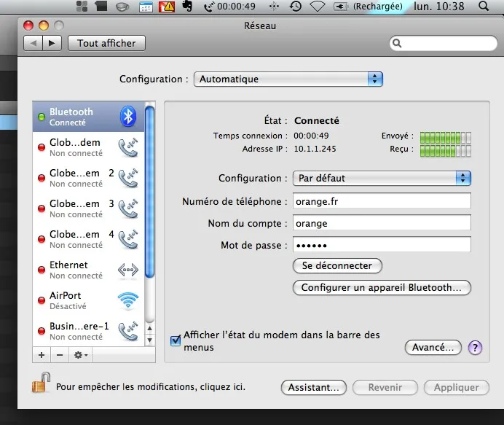
Task: Click Se déconnecter button
Action: (x=337, y=266)
